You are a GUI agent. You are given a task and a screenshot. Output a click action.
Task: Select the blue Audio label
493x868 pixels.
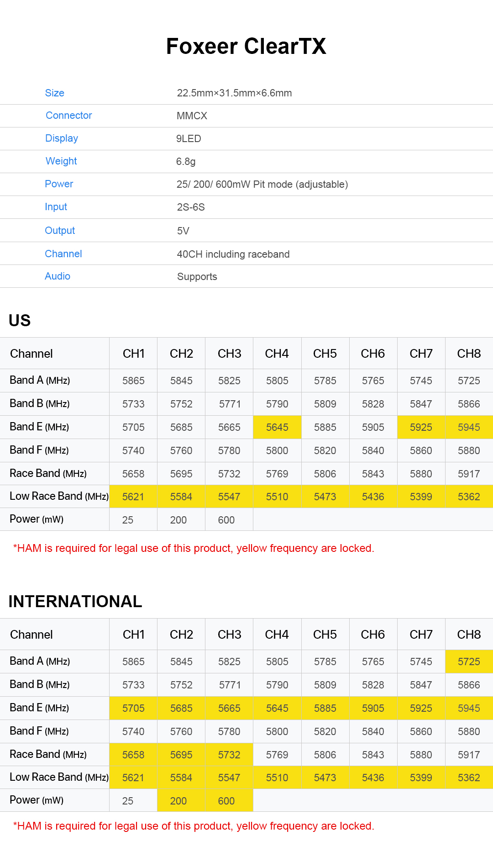coord(58,276)
